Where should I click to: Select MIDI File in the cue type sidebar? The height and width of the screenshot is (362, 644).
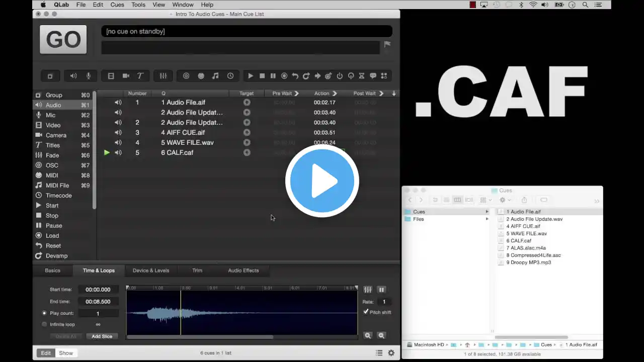pyautogui.click(x=62, y=186)
